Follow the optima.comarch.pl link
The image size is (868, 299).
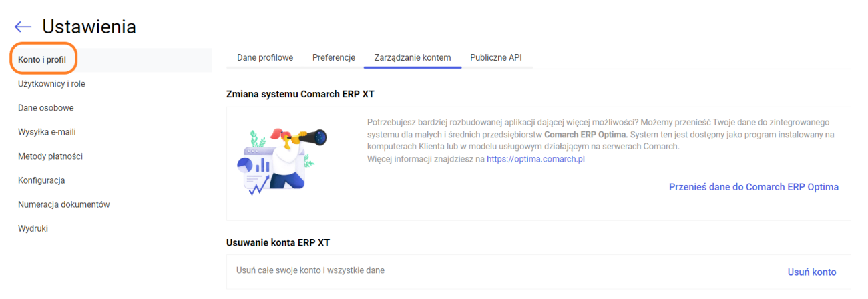click(535, 159)
